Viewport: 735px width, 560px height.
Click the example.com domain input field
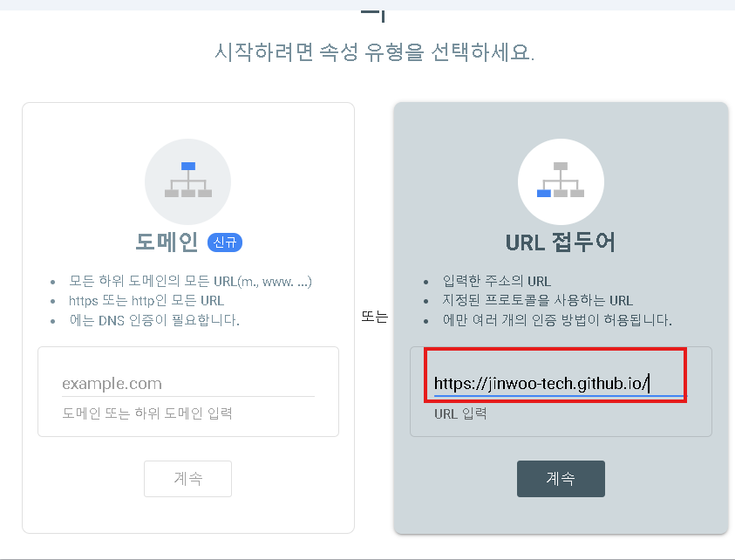pos(188,384)
